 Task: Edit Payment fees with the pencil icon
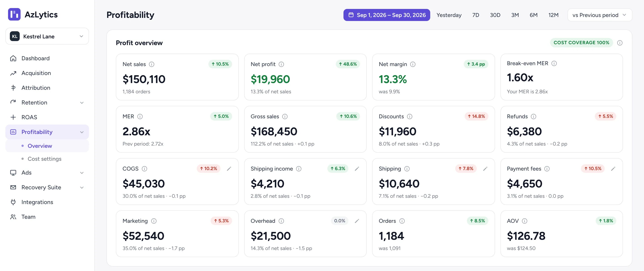coord(613,169)
